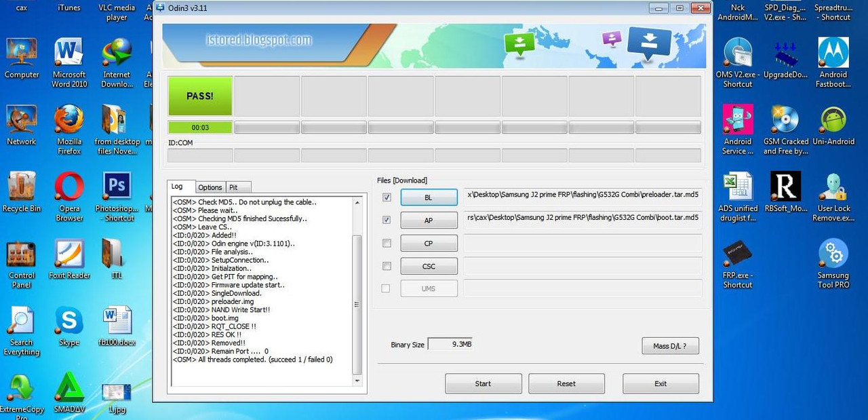The image size is (868, 420).
Task: Launch User Lock Remove.exe icon
Action: tap(833, 197)
